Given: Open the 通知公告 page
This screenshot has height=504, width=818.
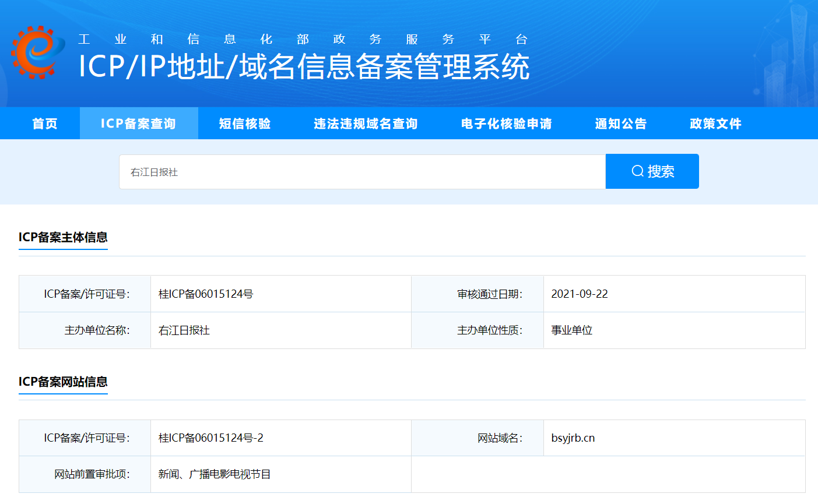Looking at the screenshot, I should [x=621, y=124].
